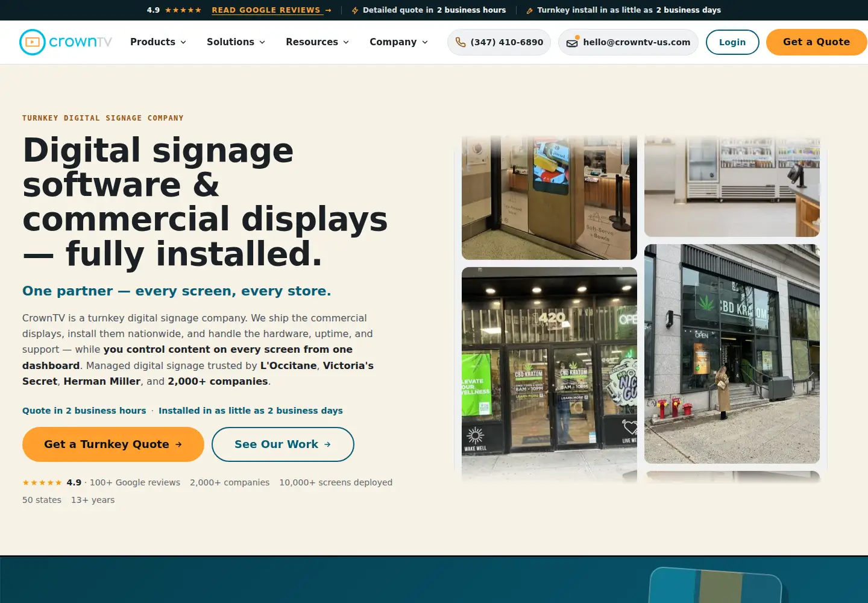Click the orange stars beside 100+ Google reviews
This screenshot has width=868, height=603.
pos(42,482)
